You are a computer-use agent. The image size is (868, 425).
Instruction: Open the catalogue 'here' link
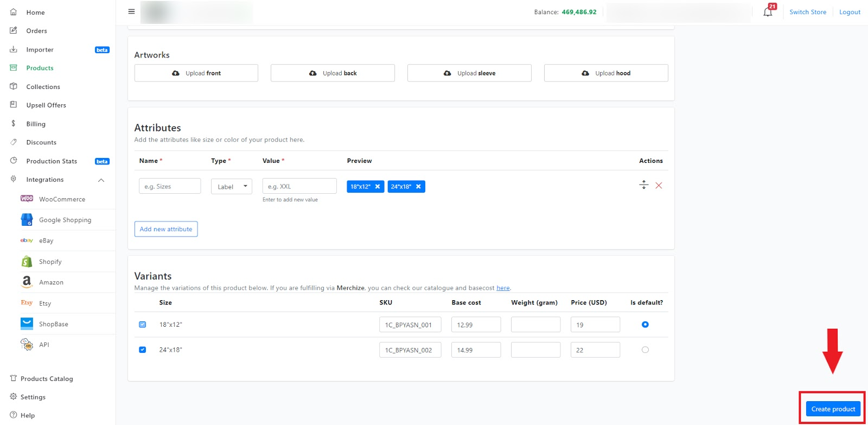(503, 288)
